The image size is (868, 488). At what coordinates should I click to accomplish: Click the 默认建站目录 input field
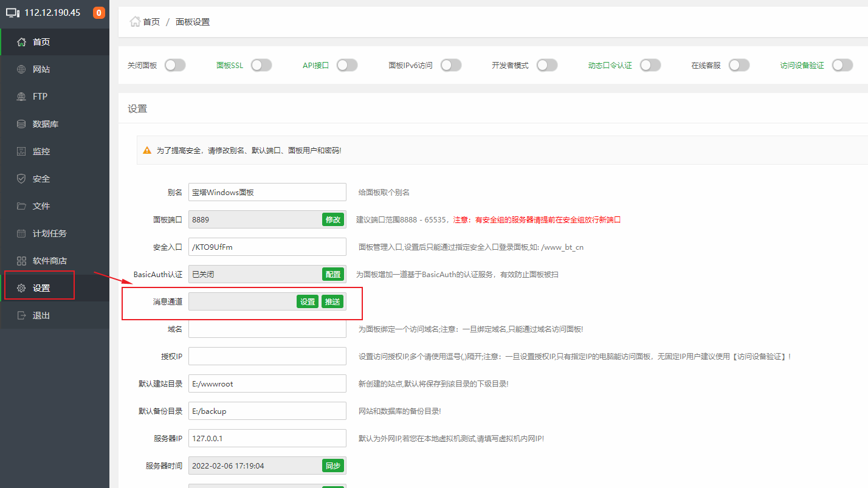point(267,383)
